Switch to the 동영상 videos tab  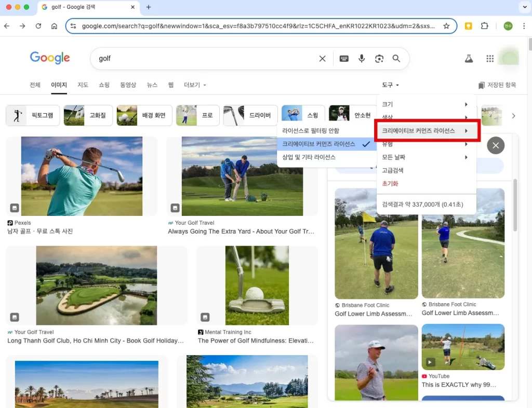pyautogui.click(x=129, y=85)
